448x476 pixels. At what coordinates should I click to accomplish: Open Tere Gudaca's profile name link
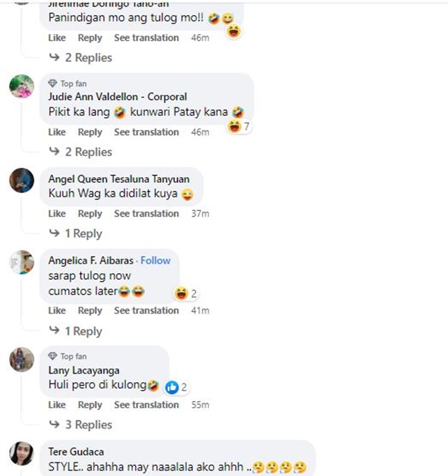pyautogui.click(x=75, y=451)
